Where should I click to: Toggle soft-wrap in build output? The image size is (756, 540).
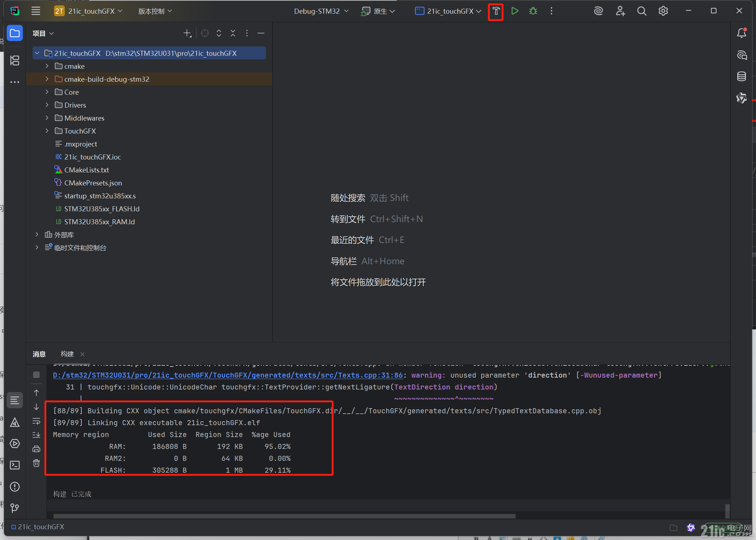click(x=36, y=421)
